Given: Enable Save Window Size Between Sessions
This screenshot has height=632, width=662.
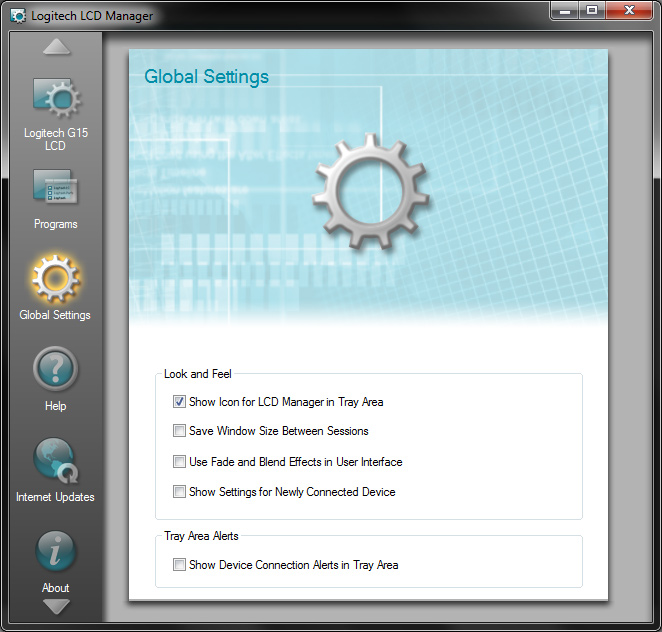Looking at the screenshot, I should [179, 431].
